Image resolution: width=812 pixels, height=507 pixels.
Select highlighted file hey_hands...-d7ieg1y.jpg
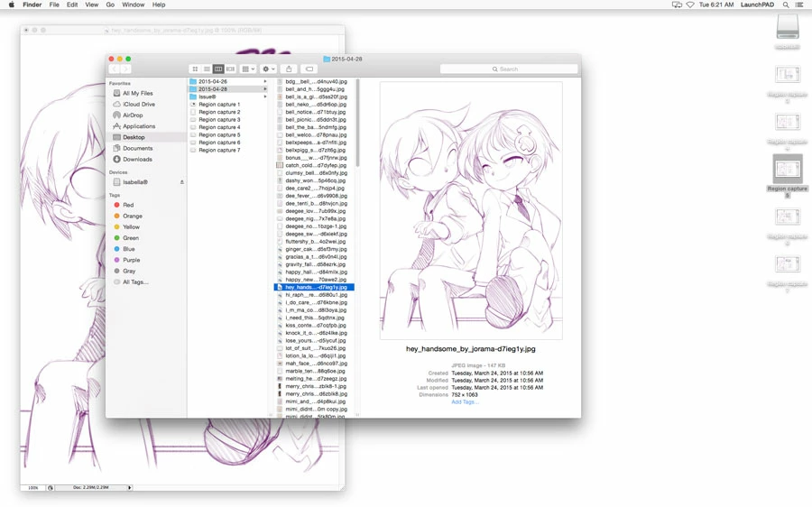coord(314,287)
